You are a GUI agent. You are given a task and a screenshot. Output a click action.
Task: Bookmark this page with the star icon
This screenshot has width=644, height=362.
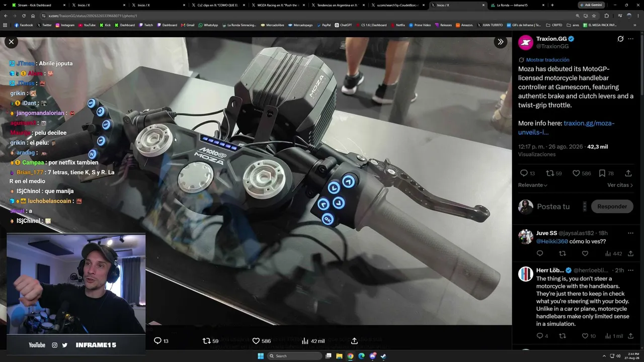tap(594, 16)
